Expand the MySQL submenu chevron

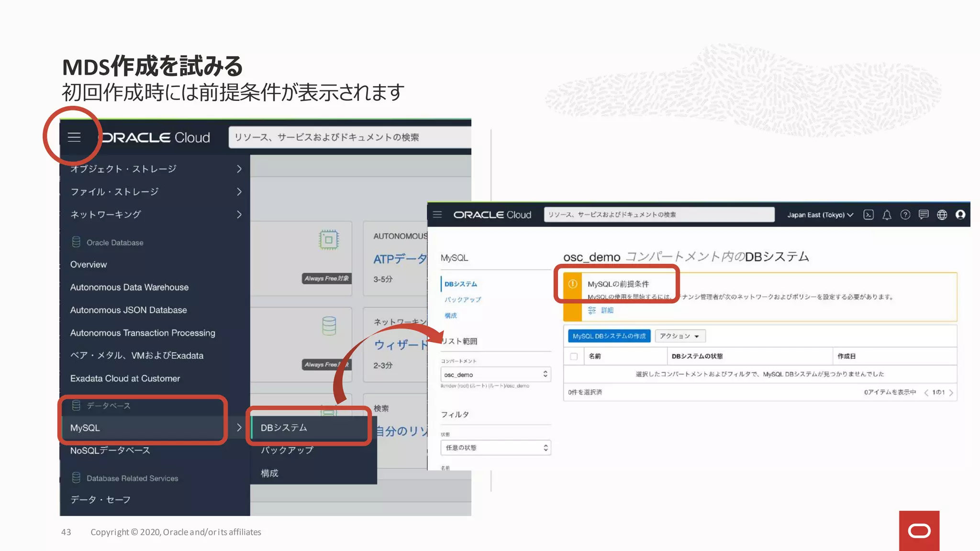click(239, 428)
